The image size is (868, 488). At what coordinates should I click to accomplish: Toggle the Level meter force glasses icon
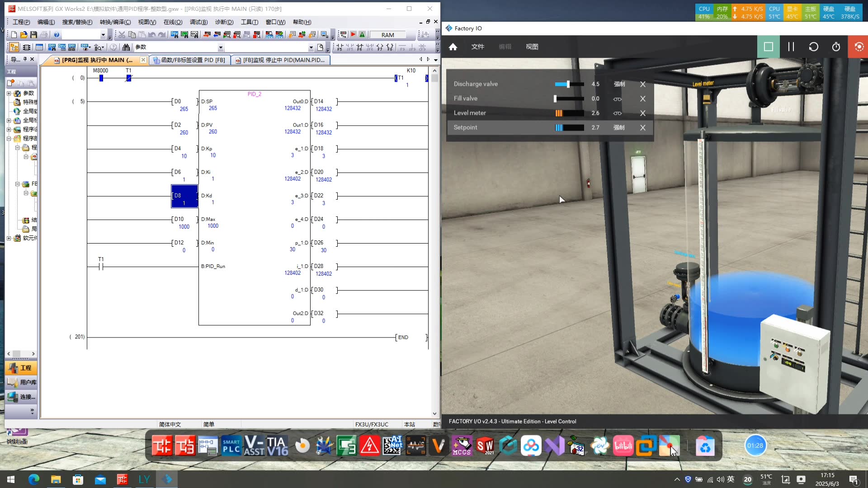coord(617,113)
